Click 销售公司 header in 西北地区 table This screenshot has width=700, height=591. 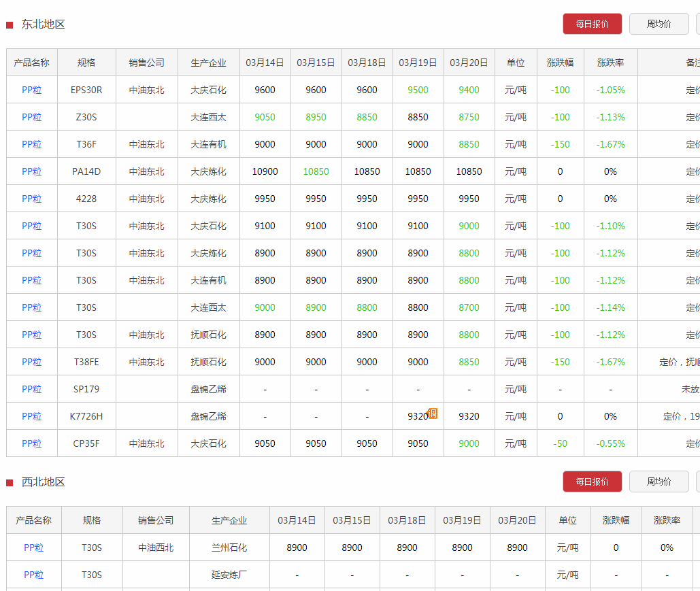point(156,520)
